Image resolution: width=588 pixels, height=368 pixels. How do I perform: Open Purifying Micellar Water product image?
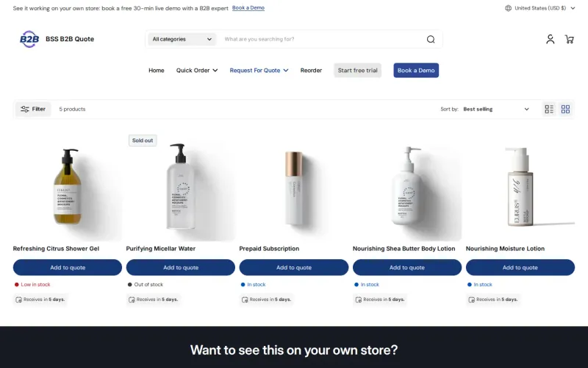point(181,186)
